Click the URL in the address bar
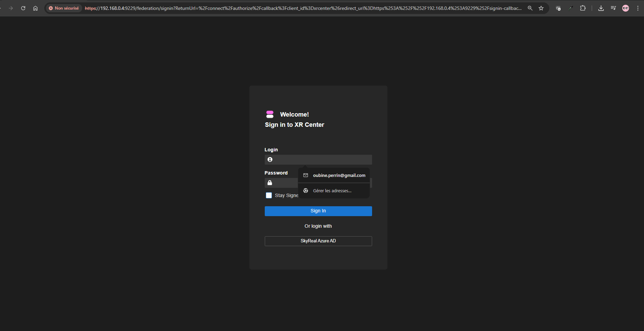This screenshot has height=331, width=644. (x=303, y=8)
